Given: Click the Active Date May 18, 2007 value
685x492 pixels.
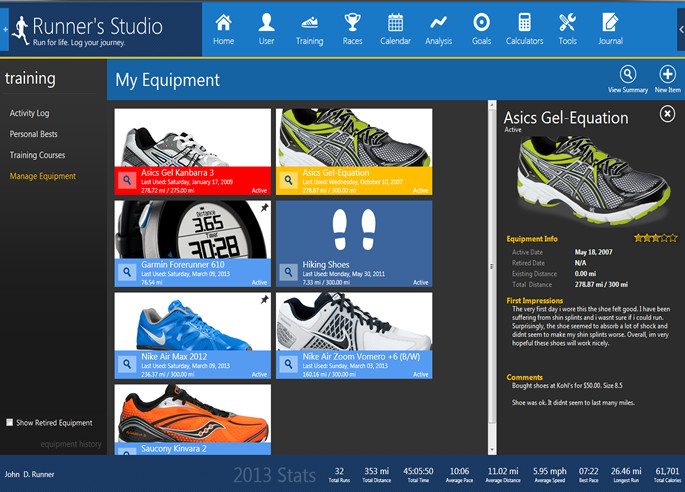Looking at the screenshot, I should 593,252.
